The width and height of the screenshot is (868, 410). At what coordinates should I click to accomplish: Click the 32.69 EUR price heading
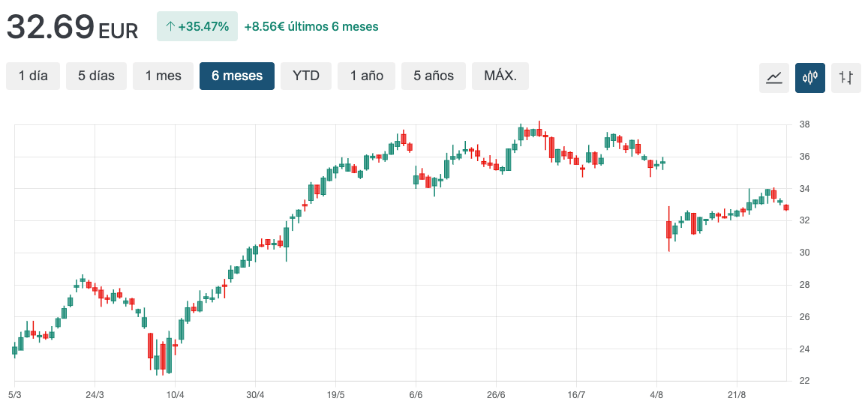click(x=73, y=28)
